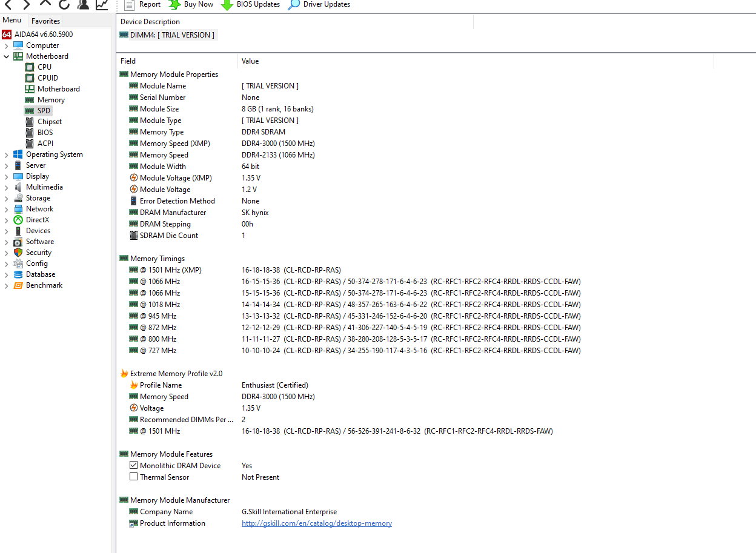Click the Computer monitor icon in the tree
The height and width of the screenshot is (553, 756).
pos(18,45)
